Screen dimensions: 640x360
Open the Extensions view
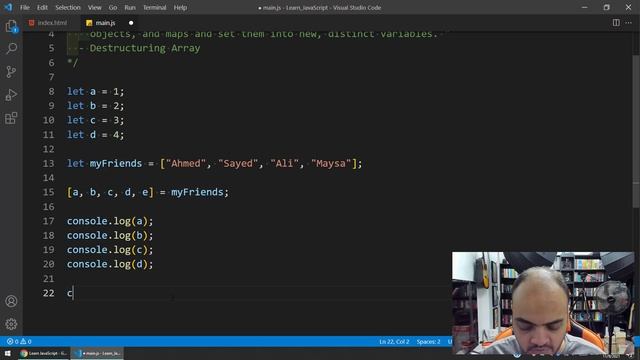11,118
